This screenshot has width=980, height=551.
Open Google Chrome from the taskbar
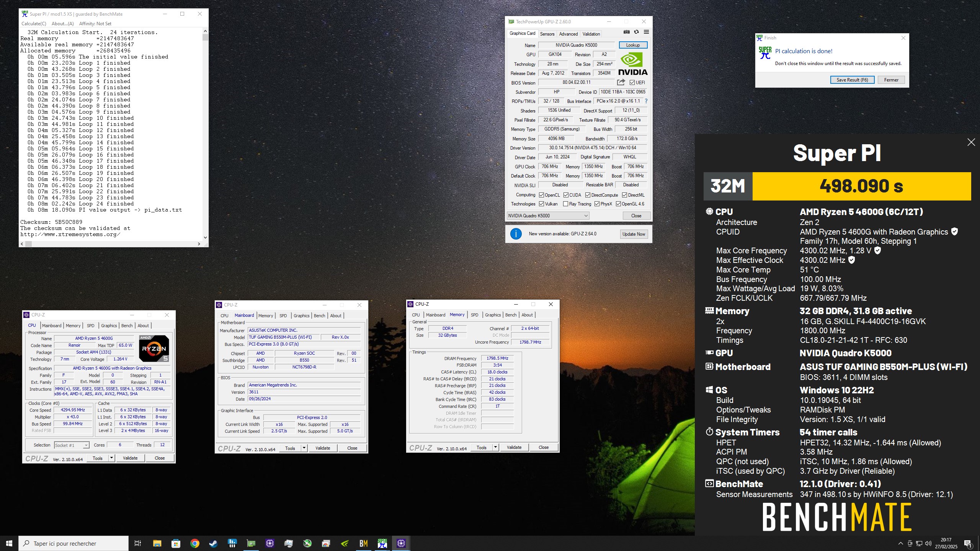click(194, 543)
